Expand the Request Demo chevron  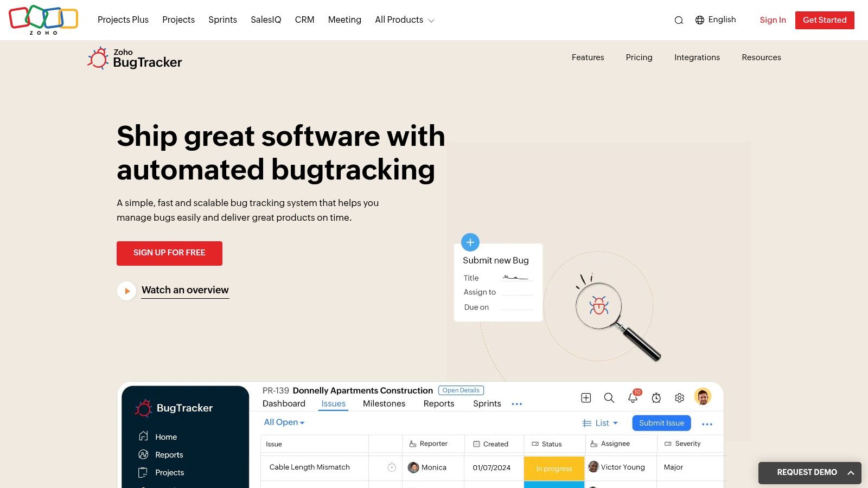click(x=851, y=473)
